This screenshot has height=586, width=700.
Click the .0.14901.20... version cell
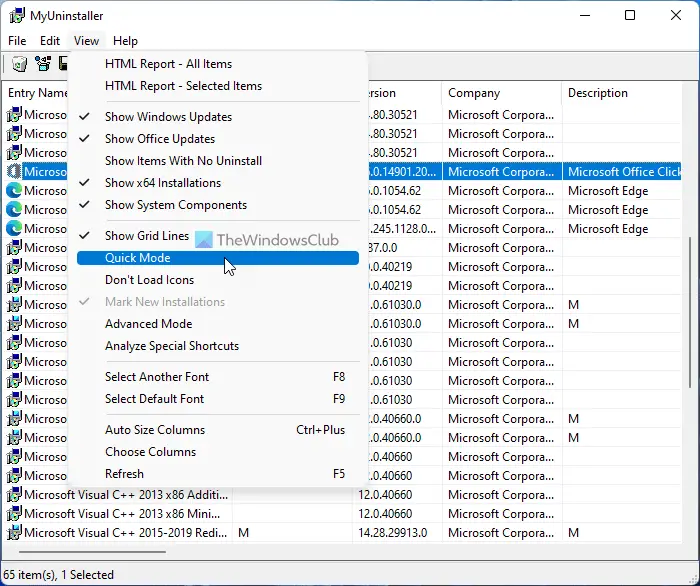[x=404, y=172]
